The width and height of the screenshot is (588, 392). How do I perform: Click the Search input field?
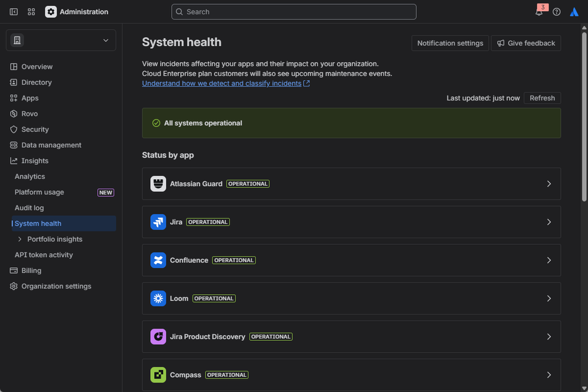pos(294,12)
